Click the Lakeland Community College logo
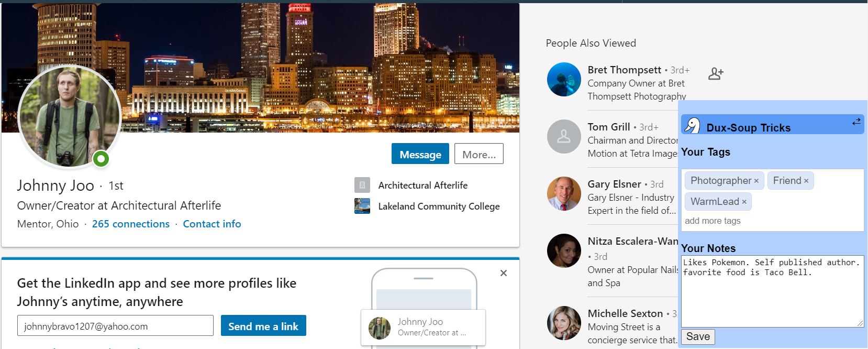The image size is (868, 349). [362, 206]
